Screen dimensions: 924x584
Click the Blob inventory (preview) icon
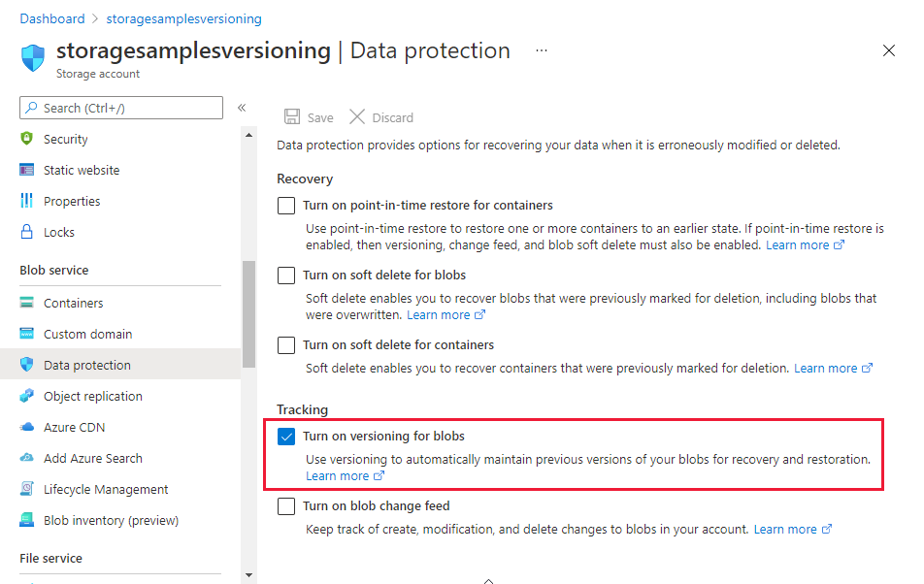pyautogui.click(x=26, y=520)
